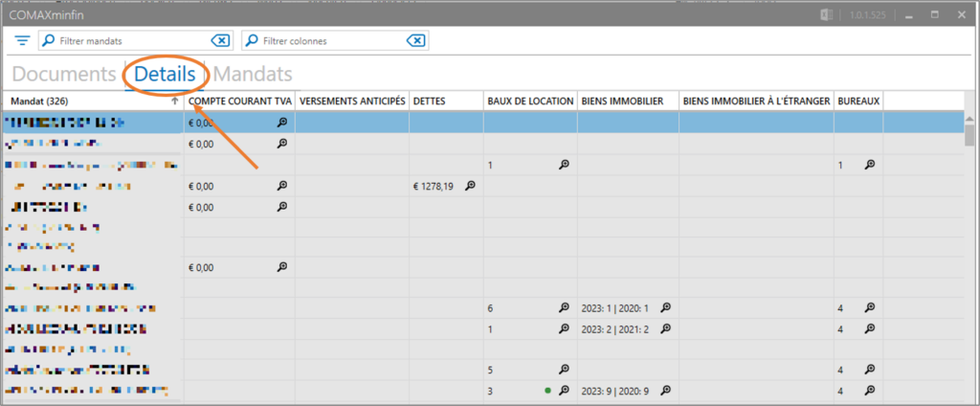Select the 2023: 1 | 2020: 1 cell
The height and width of the screenshot is (406, 980).
(x=628, y=307)
